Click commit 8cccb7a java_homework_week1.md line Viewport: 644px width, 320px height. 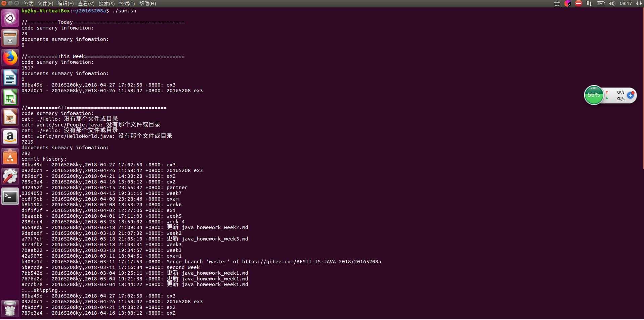pos(135,285)
